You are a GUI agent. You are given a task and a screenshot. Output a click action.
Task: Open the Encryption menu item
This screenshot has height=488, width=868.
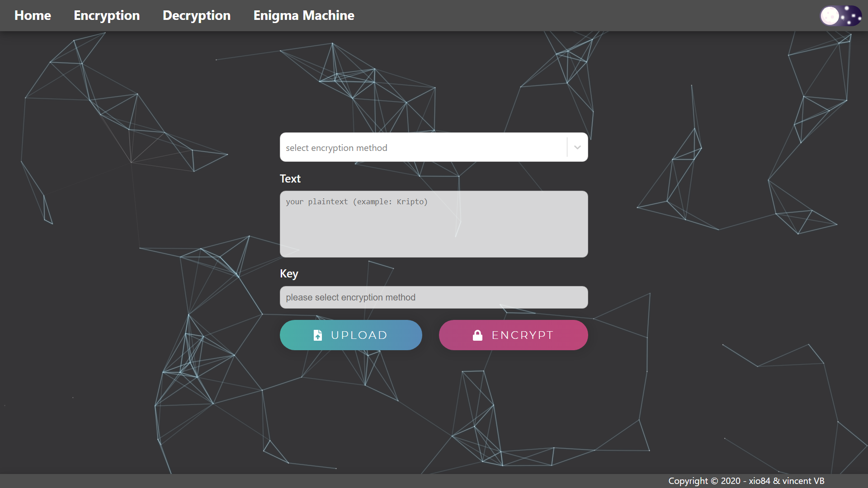107,15
